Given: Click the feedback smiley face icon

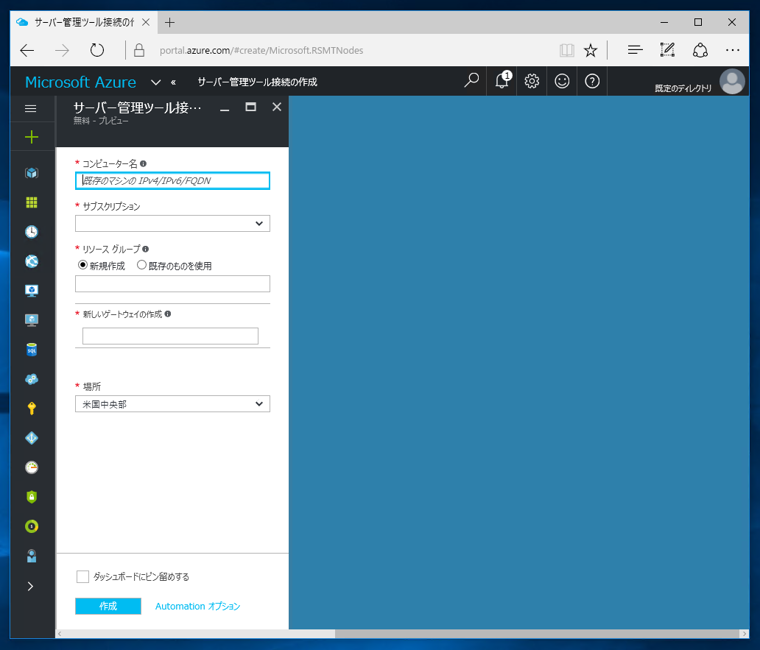Looking at the screenshot, I should (562, 81).
